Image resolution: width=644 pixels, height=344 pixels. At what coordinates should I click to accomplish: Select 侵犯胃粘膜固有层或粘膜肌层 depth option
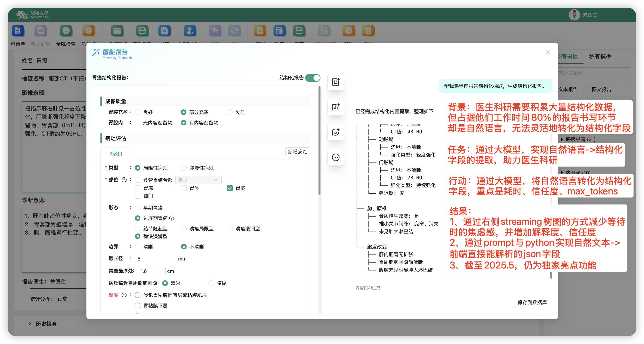click(x=138, y=295)
